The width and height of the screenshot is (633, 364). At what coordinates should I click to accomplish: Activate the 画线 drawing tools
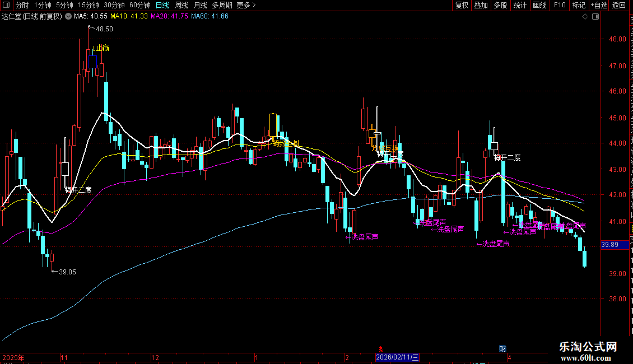[x=539, y=5]
